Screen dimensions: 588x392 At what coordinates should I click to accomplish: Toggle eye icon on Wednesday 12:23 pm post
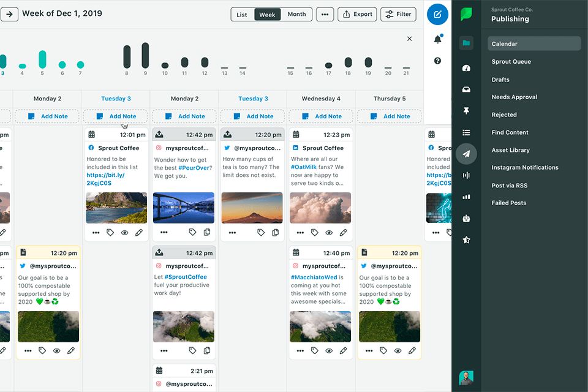(x=329, y=233)
